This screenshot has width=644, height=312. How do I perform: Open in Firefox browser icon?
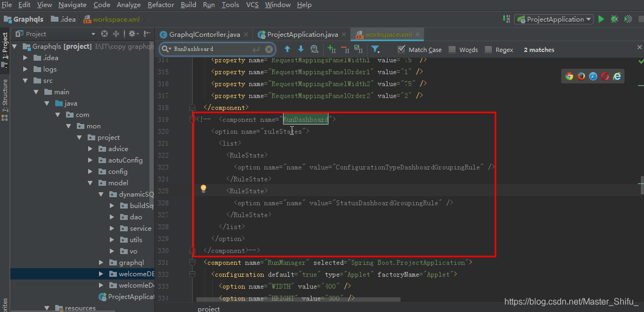click(x=581, y=76)
